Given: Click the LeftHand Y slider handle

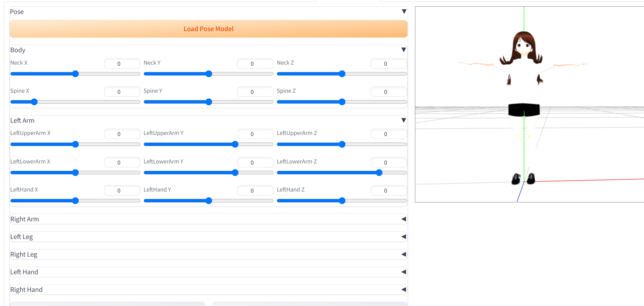Looking at the screenshot, I should pyautogui.click(x=209, y=201).
